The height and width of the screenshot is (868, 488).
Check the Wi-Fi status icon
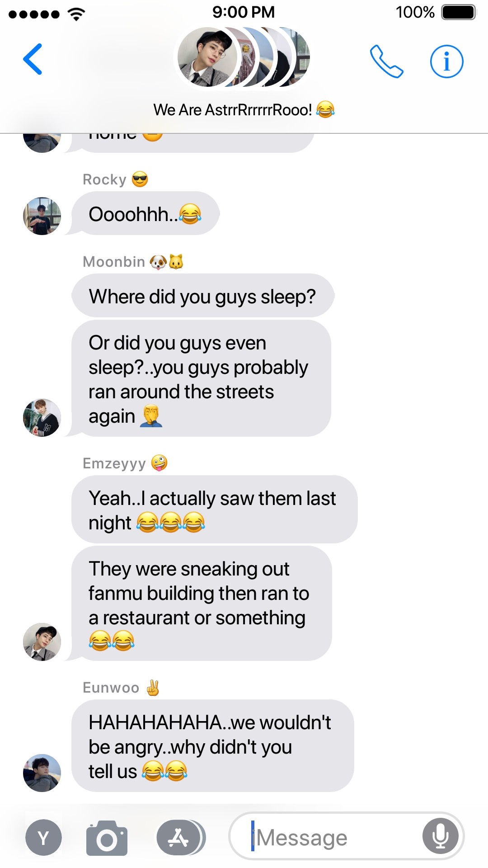[76, 14]
